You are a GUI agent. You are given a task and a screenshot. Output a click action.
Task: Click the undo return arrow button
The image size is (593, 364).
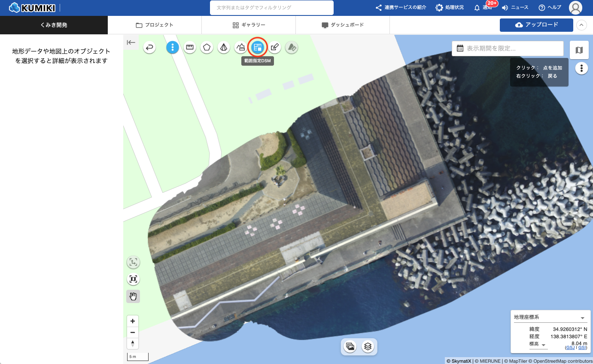coord(149,48)
